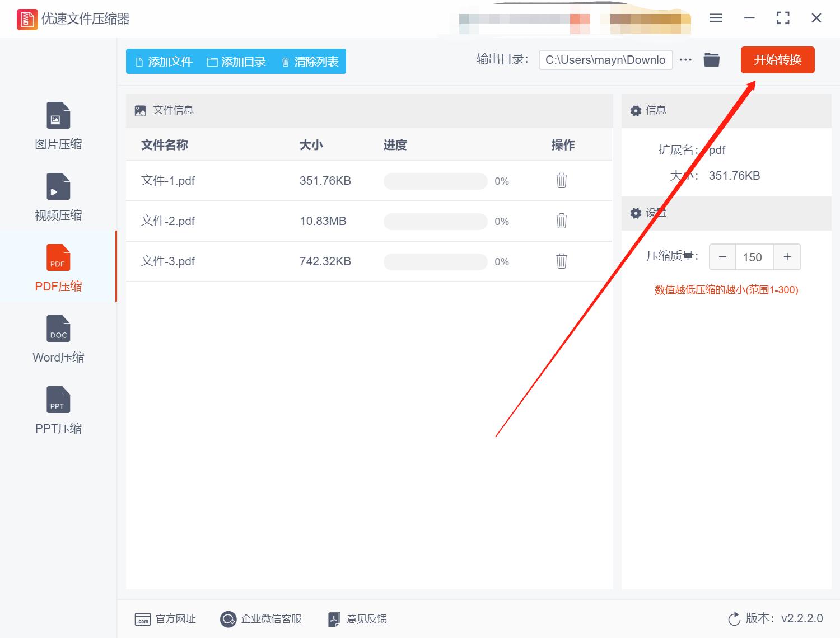Image resolution: width=840 pixels, height=638 pixels.
Task: Expand the 信息 panel header
Action: pos(656,110)
